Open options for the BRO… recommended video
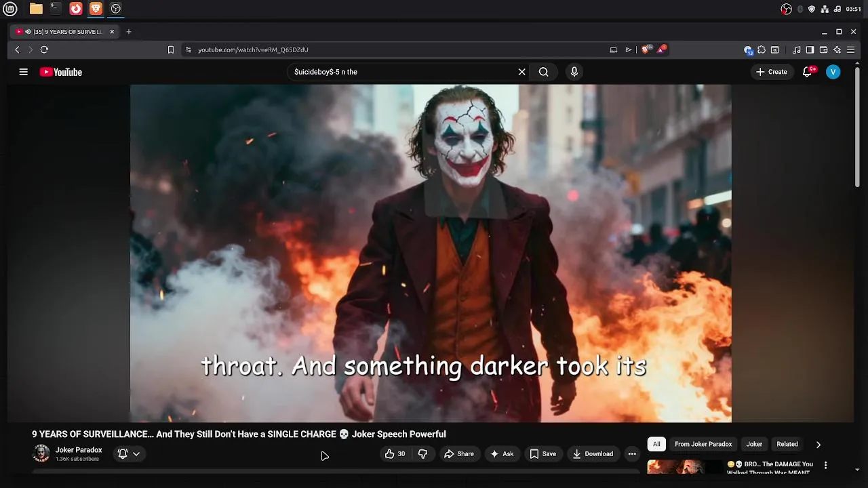This screenshot has width=868, height=488. 825,466
